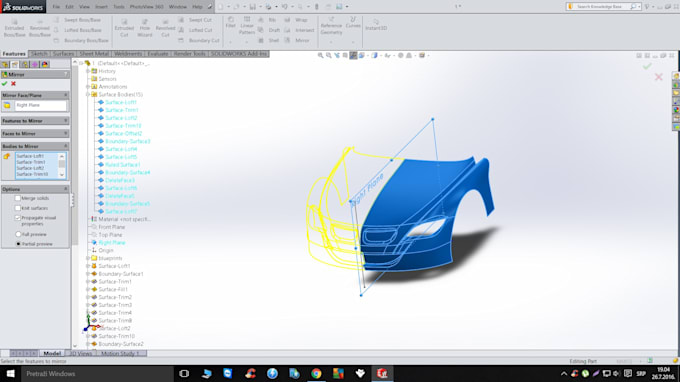Screen dimensions: 680x382
Task: Open Reference Geometry tool
Action: pos(331,26)
